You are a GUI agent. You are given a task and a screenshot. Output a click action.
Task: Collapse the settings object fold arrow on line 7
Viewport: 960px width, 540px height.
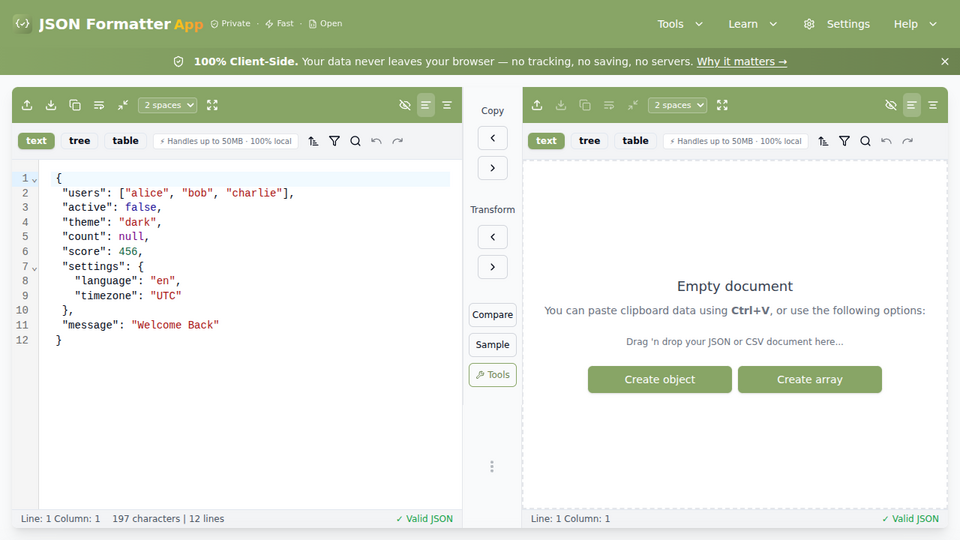[35, 268]
